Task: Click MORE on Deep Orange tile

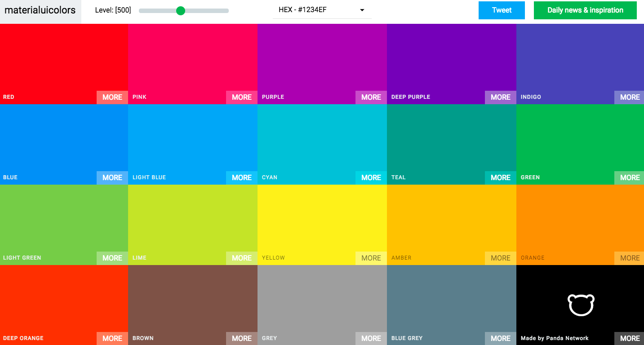Action: pos(112,338)
